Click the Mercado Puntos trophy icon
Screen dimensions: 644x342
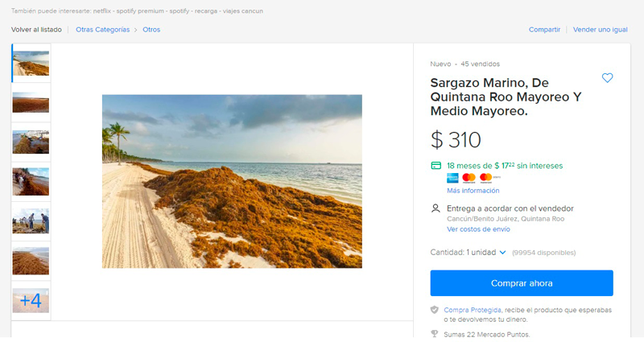coord(435,334)
